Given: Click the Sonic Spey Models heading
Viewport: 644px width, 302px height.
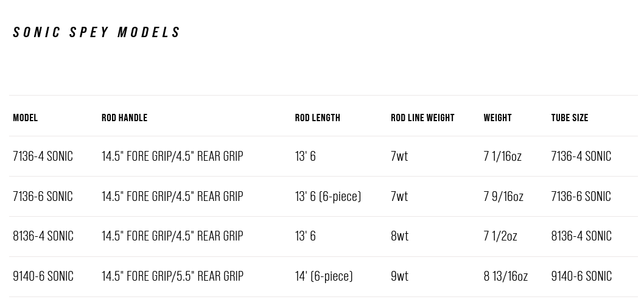Looking at the screenshot, I should point(97,32).
